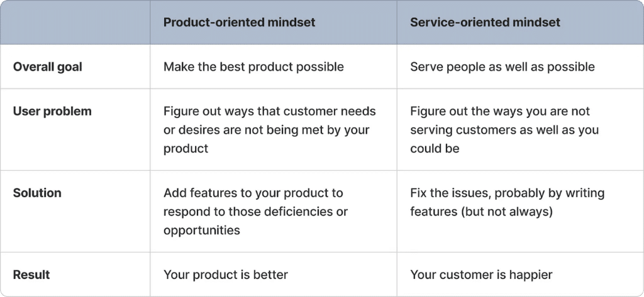644x297 pixels.
Task: Click the single word "opportunities" in Solution row
Action: (x=201, y=230)
